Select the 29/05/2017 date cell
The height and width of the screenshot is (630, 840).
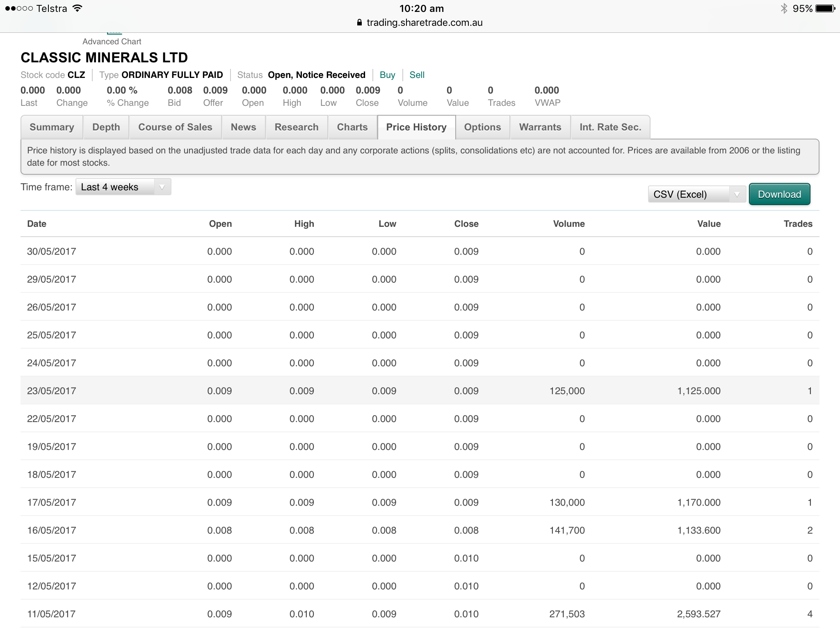(52, 279)
